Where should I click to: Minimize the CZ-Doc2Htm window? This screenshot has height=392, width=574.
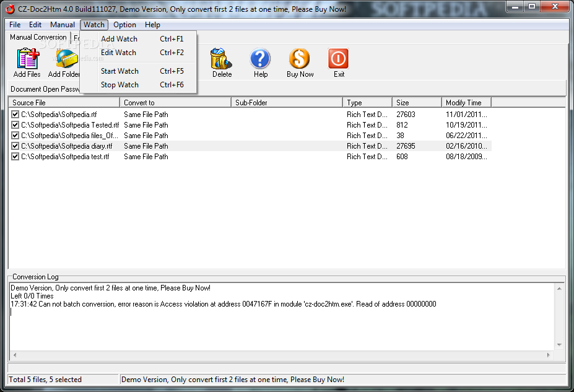[x=515, y=7]
